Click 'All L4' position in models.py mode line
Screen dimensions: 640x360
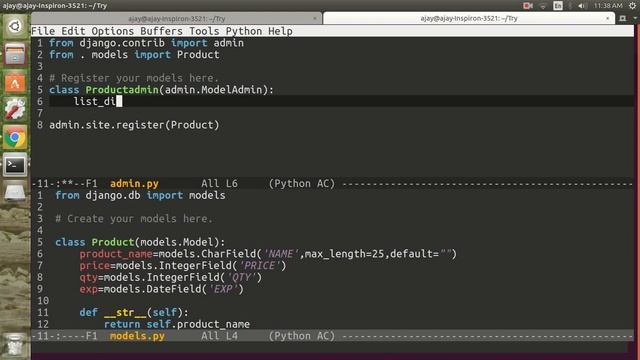point(219,336)
